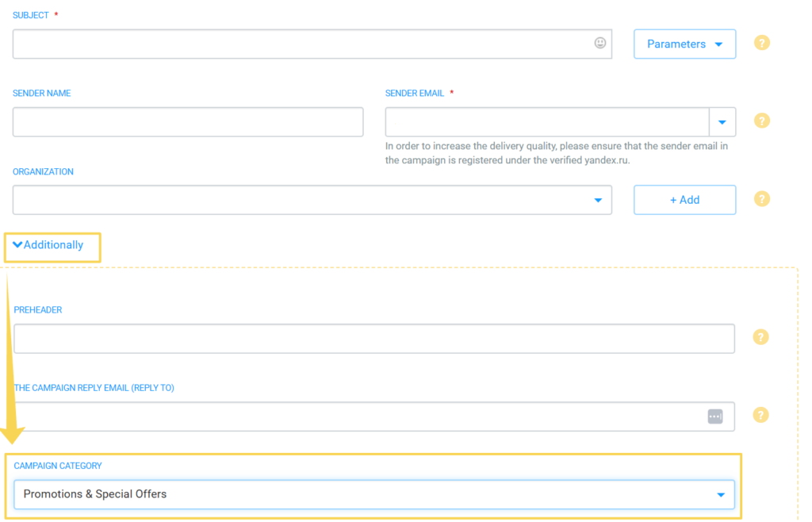This screenshot has width=812, height=522.
Task: Click the help icon next to reply email field
Action: coord(760,415)
